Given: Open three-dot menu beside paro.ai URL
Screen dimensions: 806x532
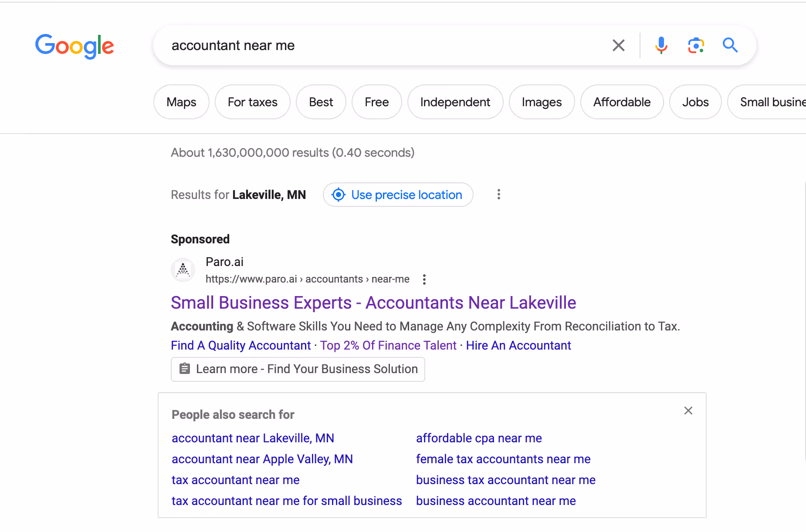Looking at the screenshot, I should (x=424, y=279).
